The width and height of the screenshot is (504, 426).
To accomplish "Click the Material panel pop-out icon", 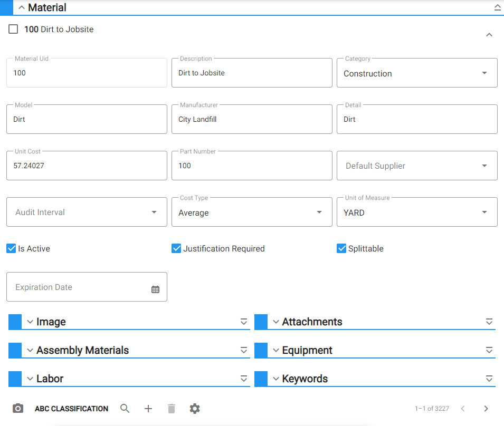I will coord(497,7).
